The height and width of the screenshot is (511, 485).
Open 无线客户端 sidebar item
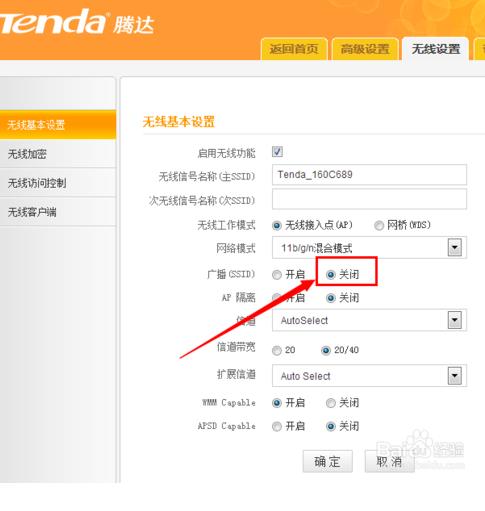click(x=58, y=212)
